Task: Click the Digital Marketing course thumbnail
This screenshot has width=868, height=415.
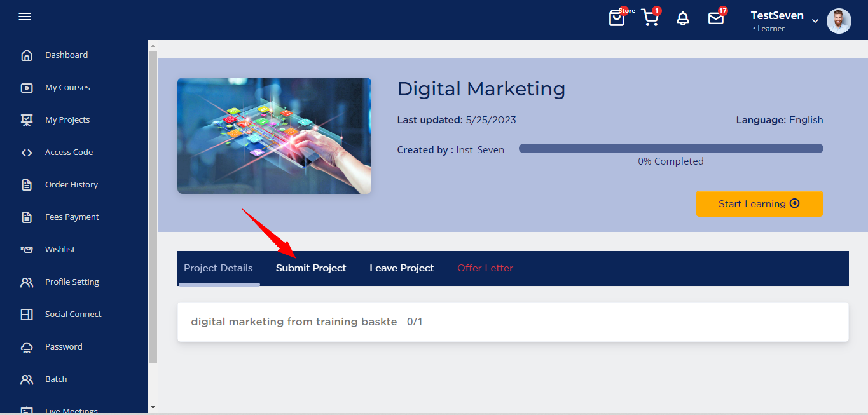Action: pyautogui.click(x=274, y=135)
